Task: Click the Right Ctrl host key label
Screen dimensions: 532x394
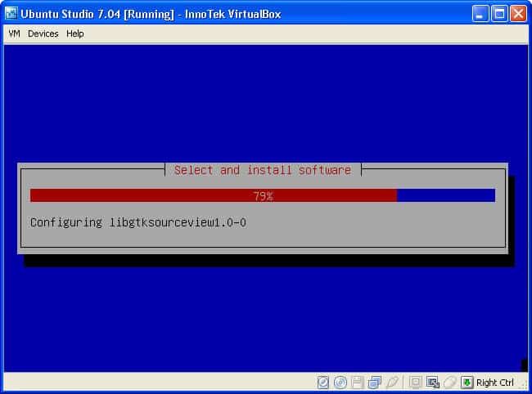Action: coord(494,383)
